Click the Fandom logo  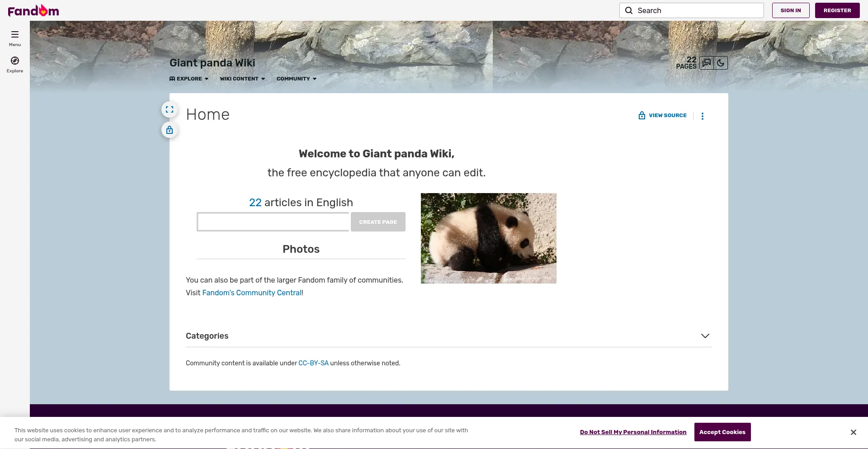tap(33, 10)
